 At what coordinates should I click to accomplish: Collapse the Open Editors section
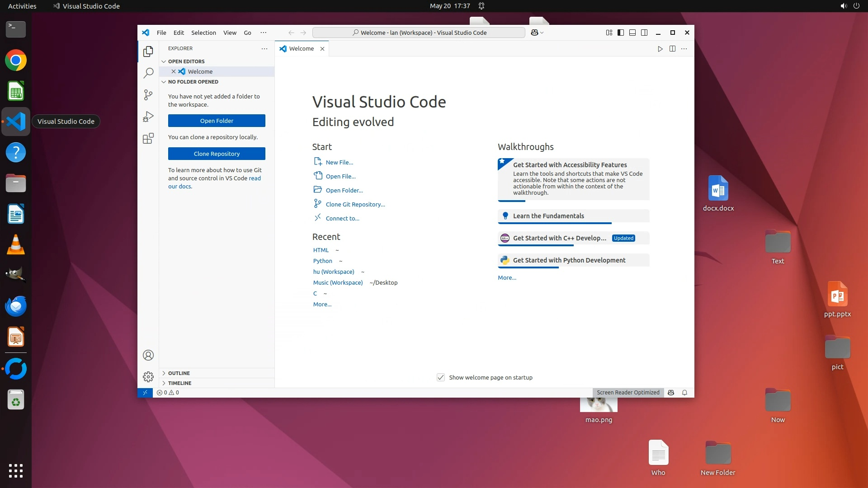[x=186, y=61]
